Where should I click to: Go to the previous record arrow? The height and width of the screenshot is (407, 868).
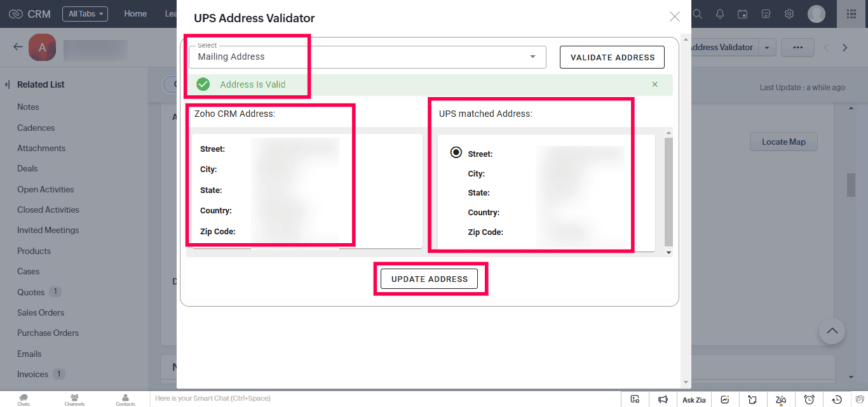click(x=826, y=48)
